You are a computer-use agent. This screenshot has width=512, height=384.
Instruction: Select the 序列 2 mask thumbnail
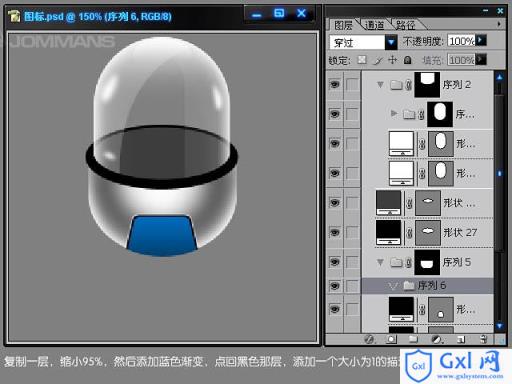[427, 85]
